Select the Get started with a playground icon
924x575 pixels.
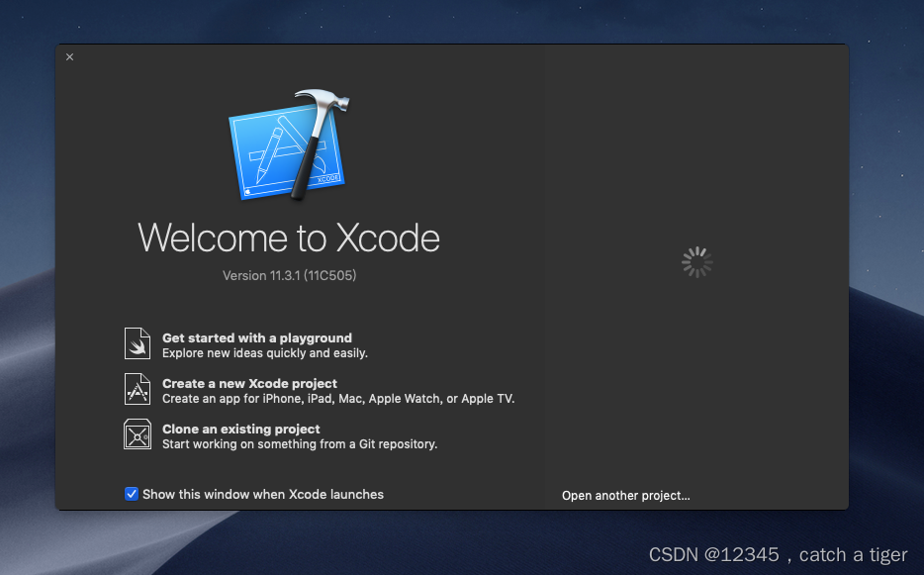[x=138, y=343]
